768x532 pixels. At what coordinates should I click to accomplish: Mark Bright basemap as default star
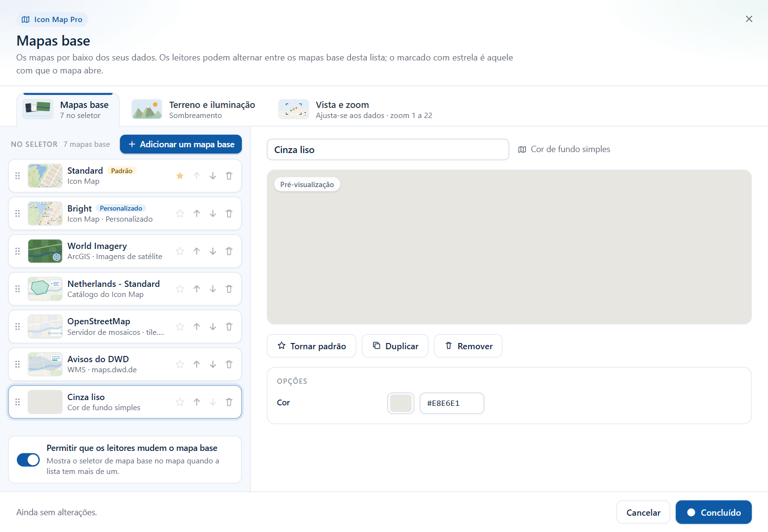coord(180,213)
